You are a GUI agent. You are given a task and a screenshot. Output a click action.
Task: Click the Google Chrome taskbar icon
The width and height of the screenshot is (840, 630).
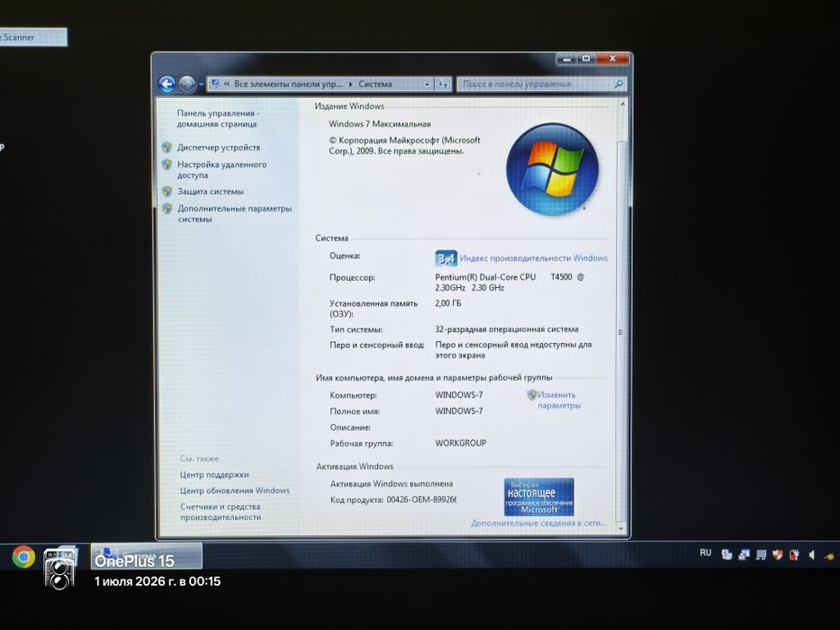coord(23,557)
